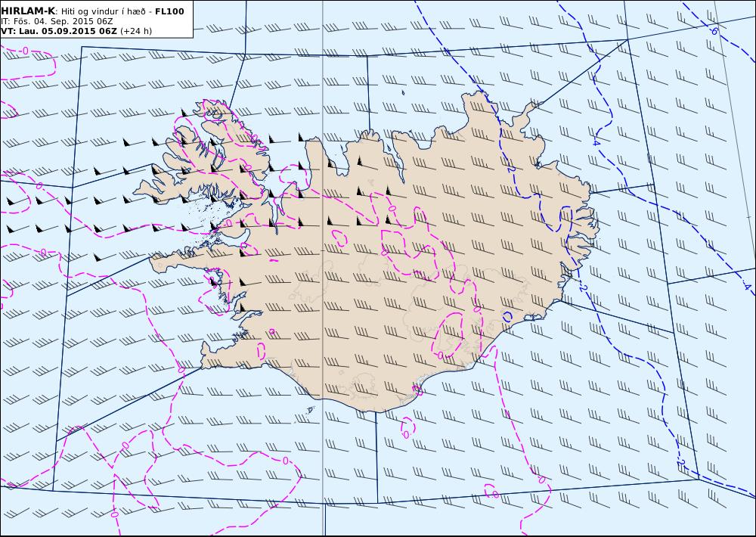Click the Grímsey island off the north coast
This screenshot has height=537, width=756.
point(403,92)
